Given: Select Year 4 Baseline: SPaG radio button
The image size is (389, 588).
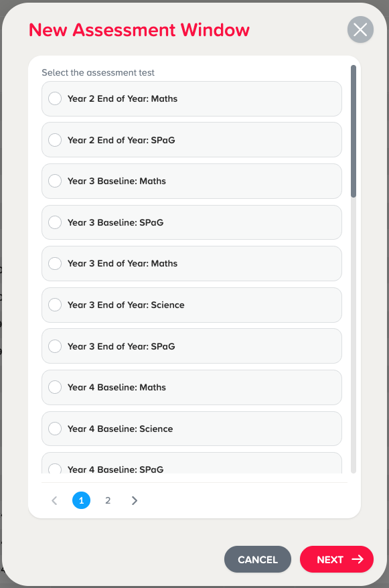Looking at the screenshot, I should click(55, 469).
